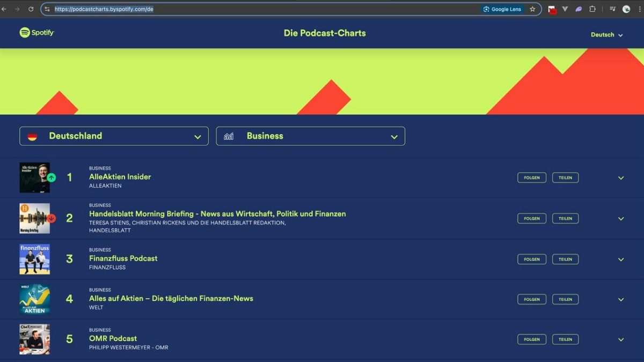Click 'PHILIPP WESTERMEYER - OMR' publisher text
This screenshot has height=362, width=644.
tap(129, 348)
